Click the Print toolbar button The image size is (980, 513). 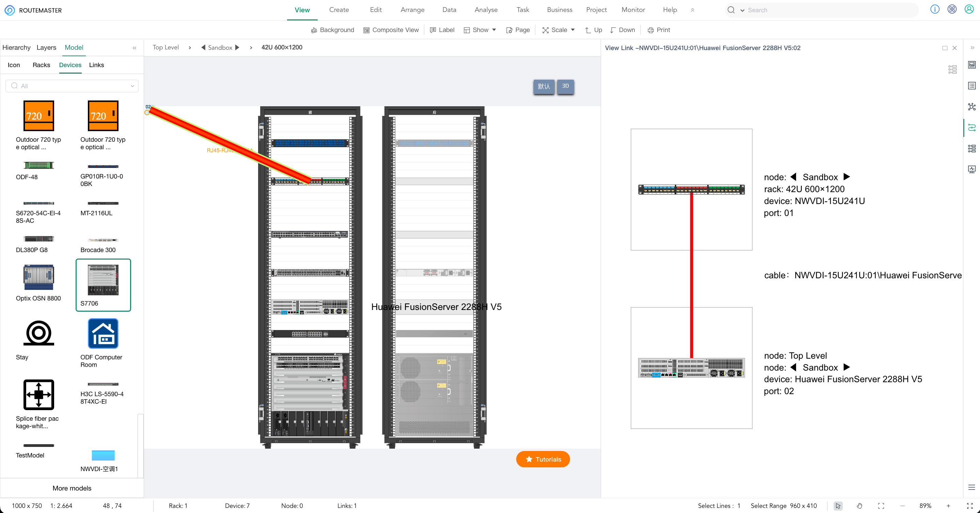point(659,30)
